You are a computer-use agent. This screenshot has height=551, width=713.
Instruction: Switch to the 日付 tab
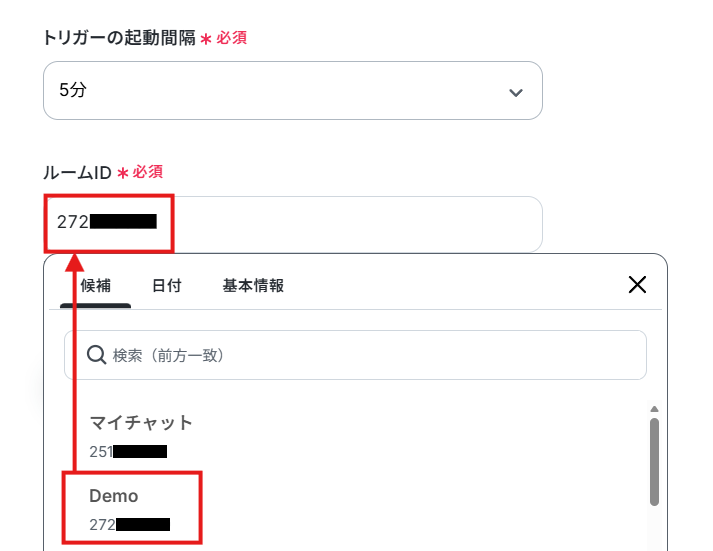[x=166, y=286]
